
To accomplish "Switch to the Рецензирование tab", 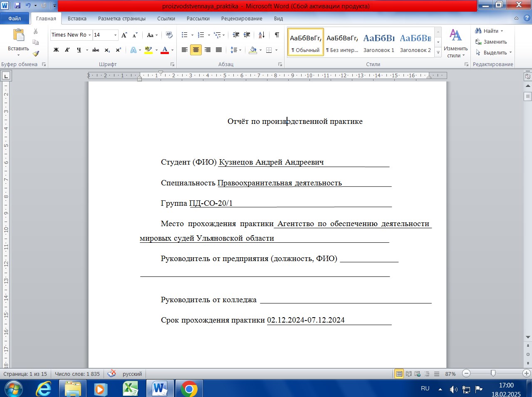I will point(242,18).
